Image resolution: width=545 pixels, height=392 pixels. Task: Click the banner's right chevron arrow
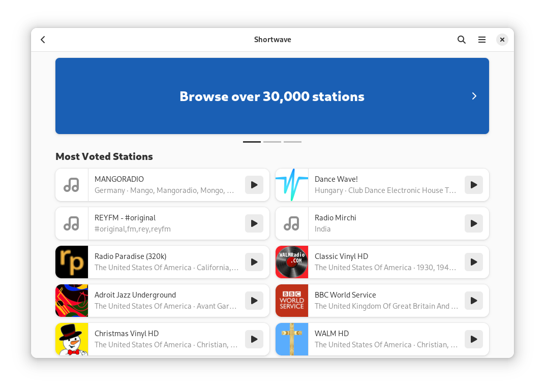(474, 96)
